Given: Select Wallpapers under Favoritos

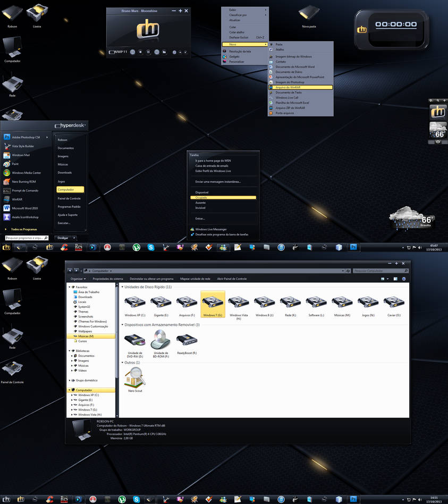Looking at the screenshot, I should [x=85, y=331].
